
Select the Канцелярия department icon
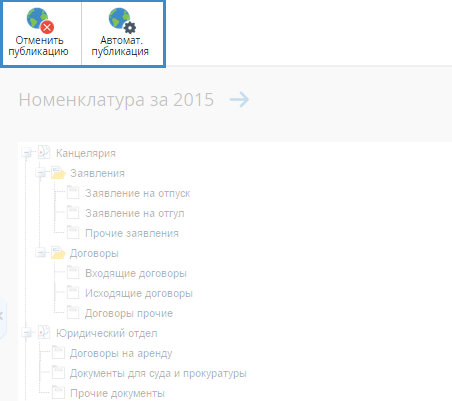[x=44, y=153]
